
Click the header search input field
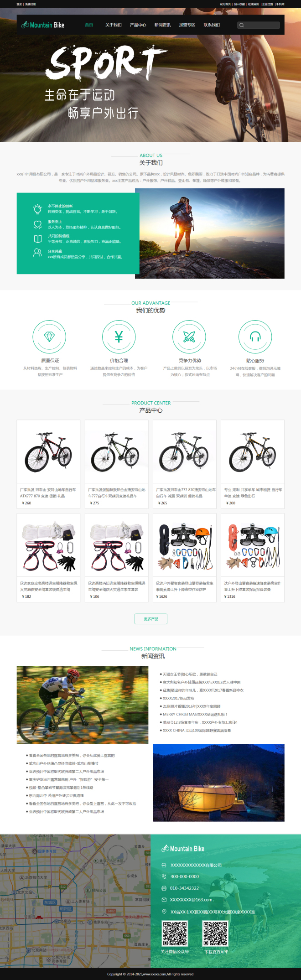click(x=259, y=25)
